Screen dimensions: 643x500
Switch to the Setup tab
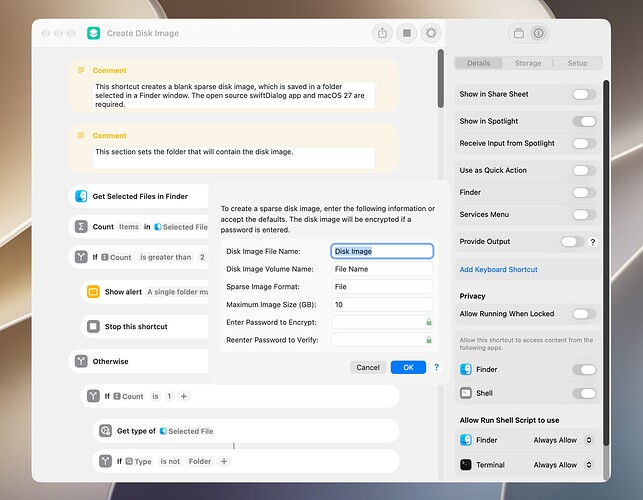click(x=577, y=63)
